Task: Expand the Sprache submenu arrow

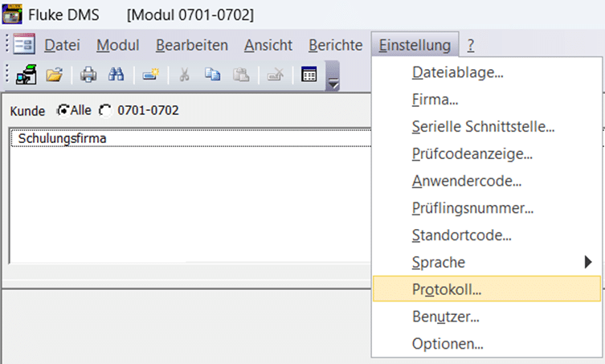Action: click(x=588, y=262)
